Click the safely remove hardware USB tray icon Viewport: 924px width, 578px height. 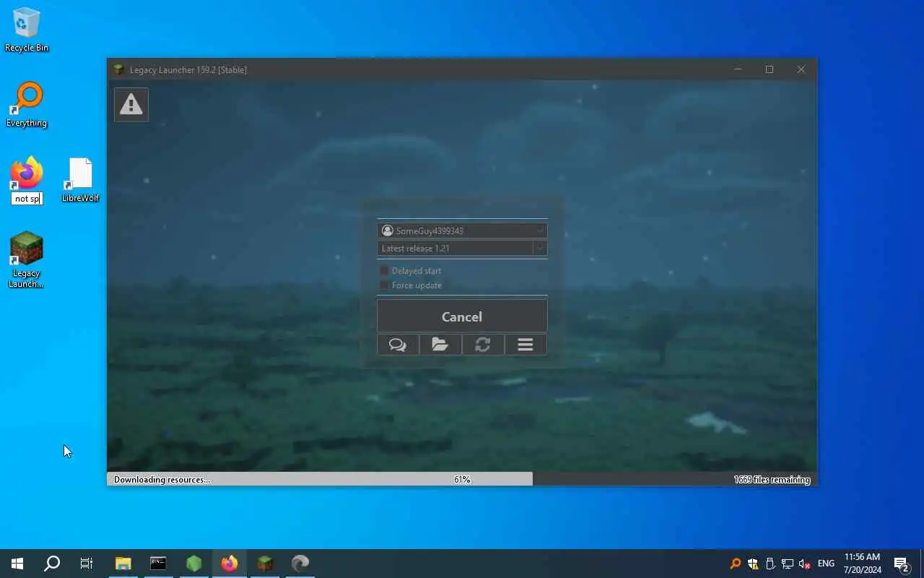click(770, 564)
